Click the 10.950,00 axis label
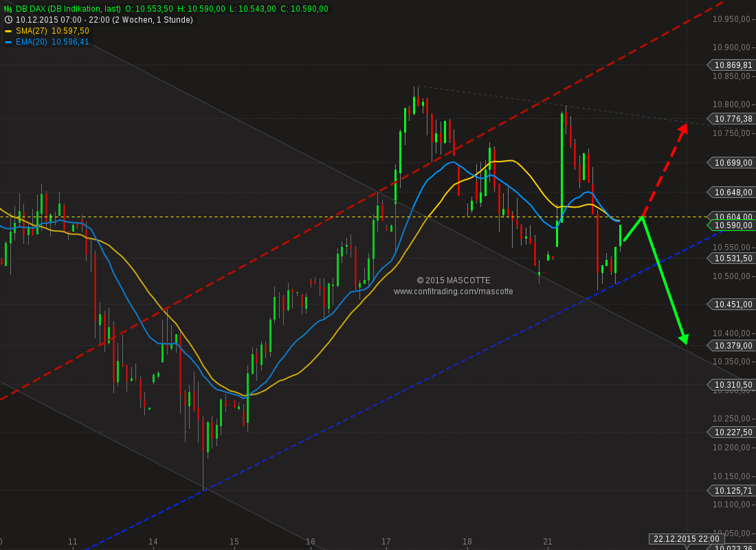This screenshot has width=756, height=550. pos(733,19)
